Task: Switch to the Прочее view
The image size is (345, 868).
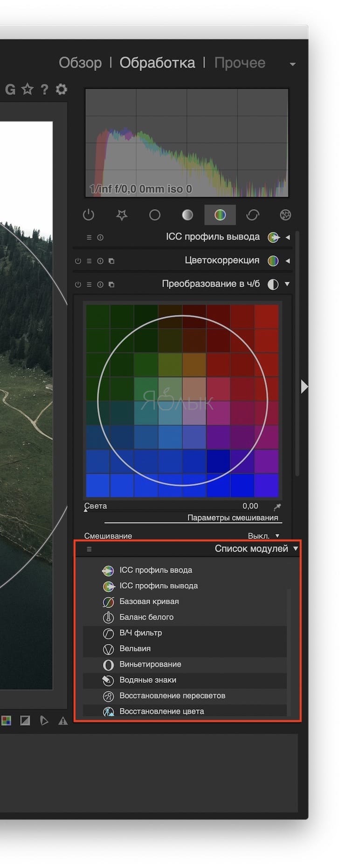Action: 240,63
